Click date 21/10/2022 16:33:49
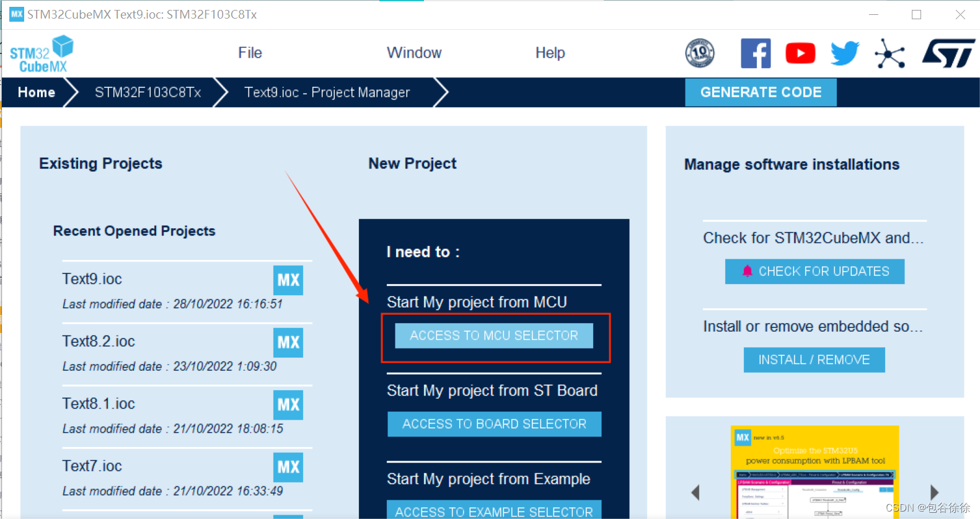The width and height of the screenshot is (980, 519). pos(227,490)
